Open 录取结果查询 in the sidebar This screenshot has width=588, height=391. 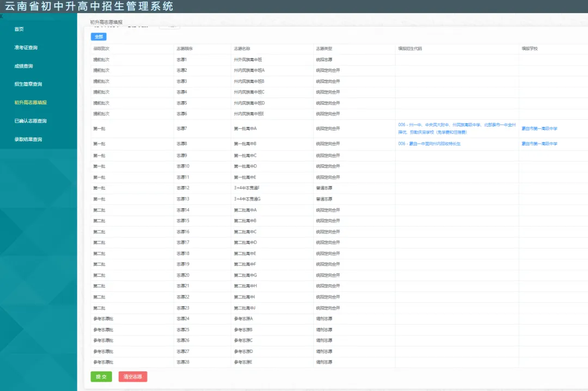tap(28, 139)
